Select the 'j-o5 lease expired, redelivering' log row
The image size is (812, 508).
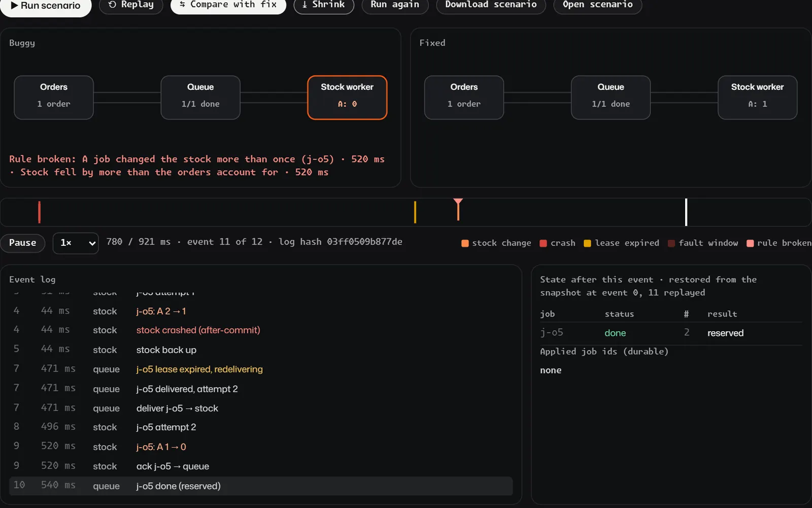[261, 369]
